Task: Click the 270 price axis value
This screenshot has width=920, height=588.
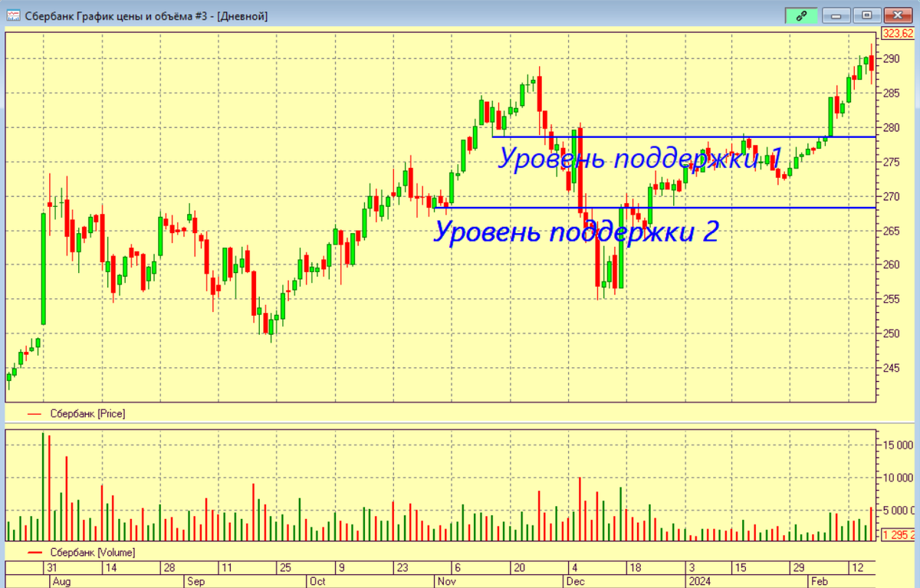Action: pyautogui.click(x=890, y=196)
